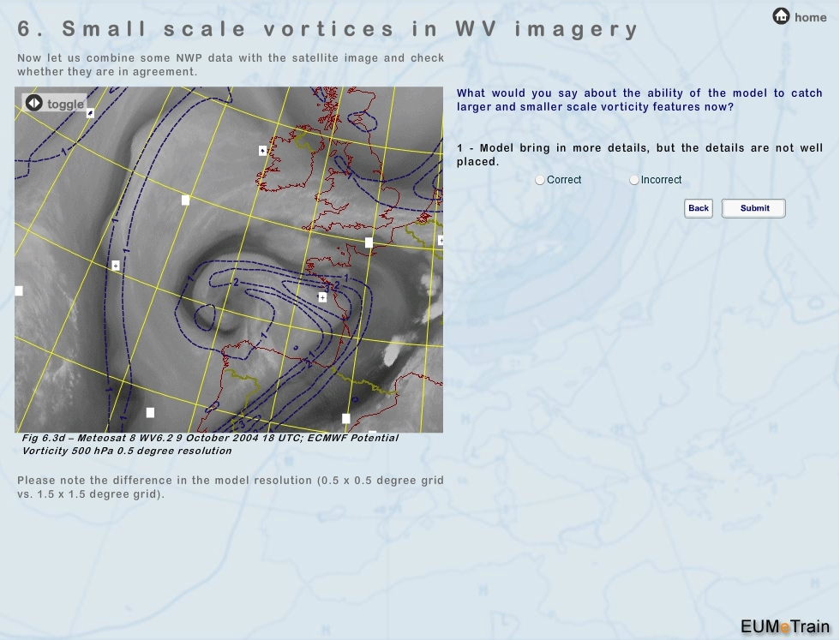Click the toggle arrows icon on the image
Image resolution: width=840 pixels, height=640 pixels.
[33, 104]
